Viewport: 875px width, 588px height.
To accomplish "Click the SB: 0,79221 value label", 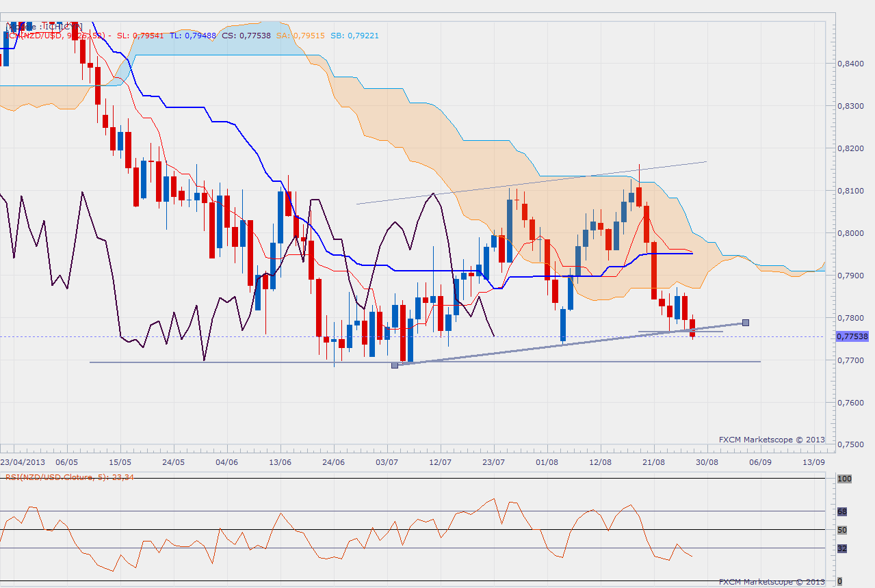I will pos(354,36).
